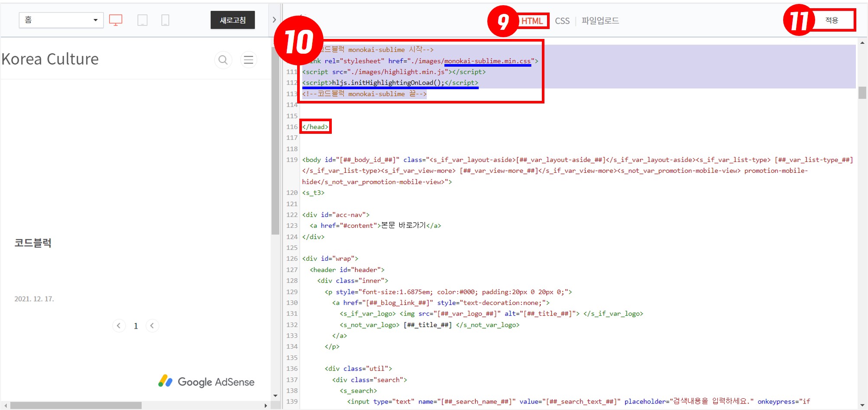Switch to the CSS tab
Image resolution: width=868 pixels, height=410 pixels.
[562, 21]
